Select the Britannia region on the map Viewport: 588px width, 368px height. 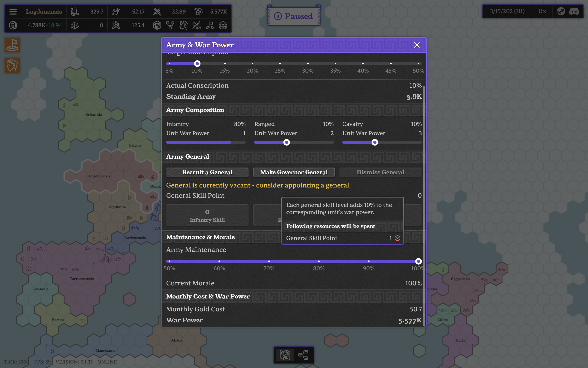point(94,114)
